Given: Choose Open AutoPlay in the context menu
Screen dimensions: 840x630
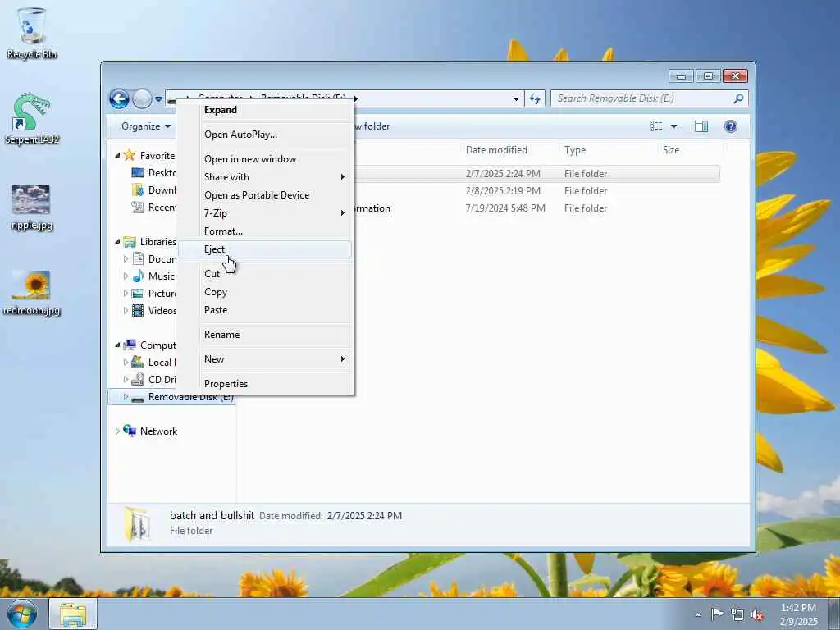Looking at the screenshot, I should (x=265, y=135).
